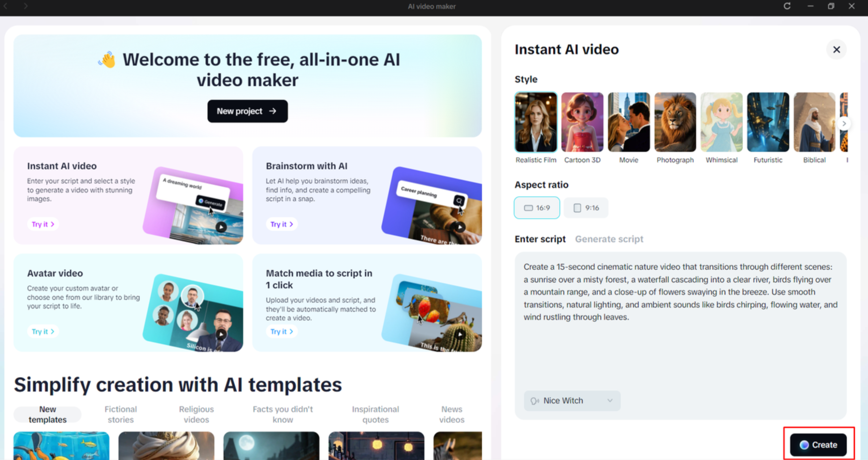Click the next arrow in the style carousel

click(844, 123)
